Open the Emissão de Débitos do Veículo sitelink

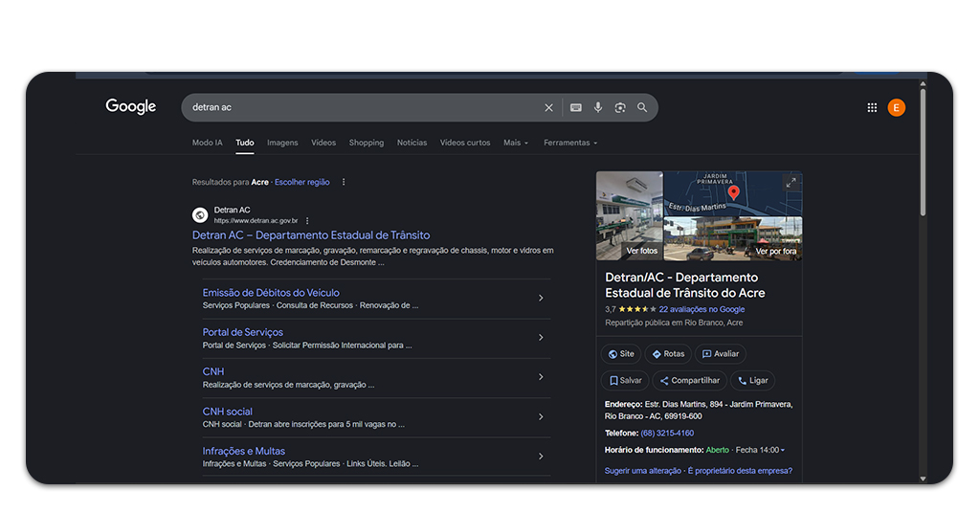coord(271,293)
